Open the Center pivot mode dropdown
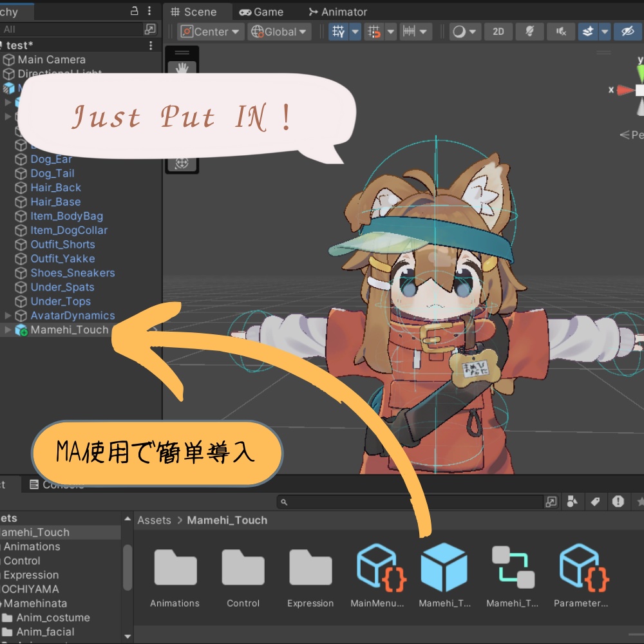Image resolution: width=644 pixels, height=644 pixels. coord(211,32)
